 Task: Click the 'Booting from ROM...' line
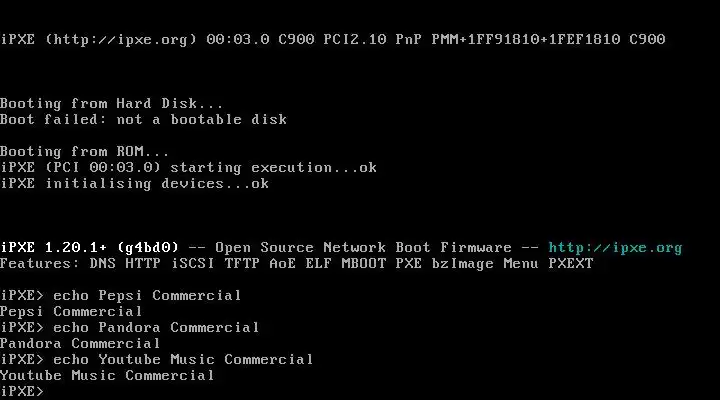click(84, 152)
